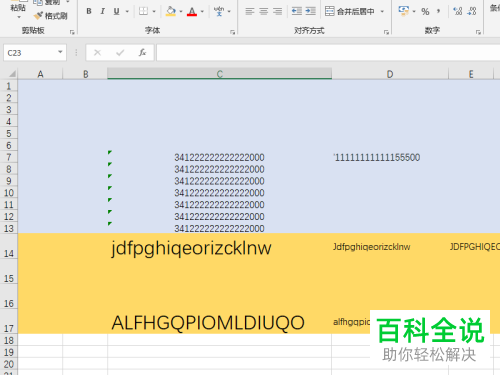Open the merge and center dropdown arrow
The width and height of the screenshot is (500, 375).
point(382,12)
